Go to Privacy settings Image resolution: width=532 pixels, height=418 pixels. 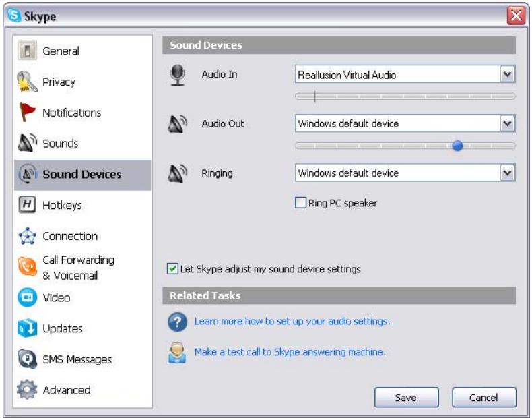coord(59,82)
